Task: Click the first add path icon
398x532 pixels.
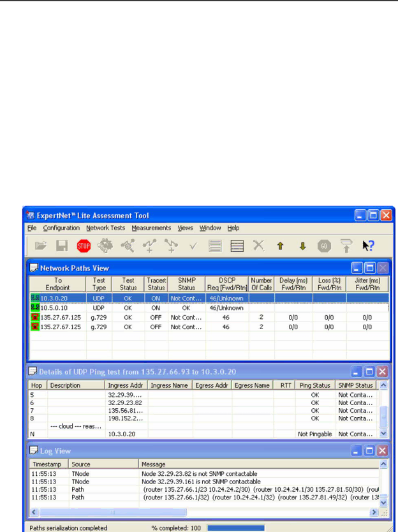Action: [x=149, y=246]
